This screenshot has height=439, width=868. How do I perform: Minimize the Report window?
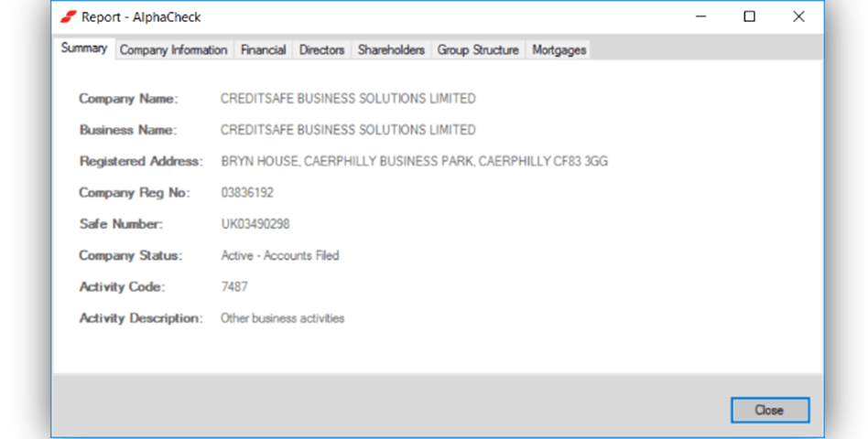click(700, 16)
